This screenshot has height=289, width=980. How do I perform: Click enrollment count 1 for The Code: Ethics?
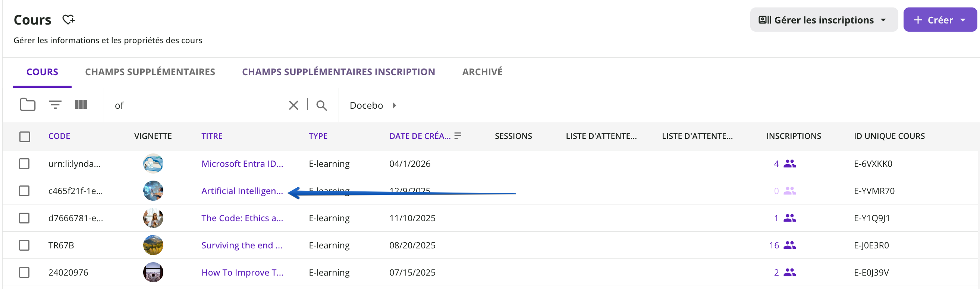coord(776,218)
